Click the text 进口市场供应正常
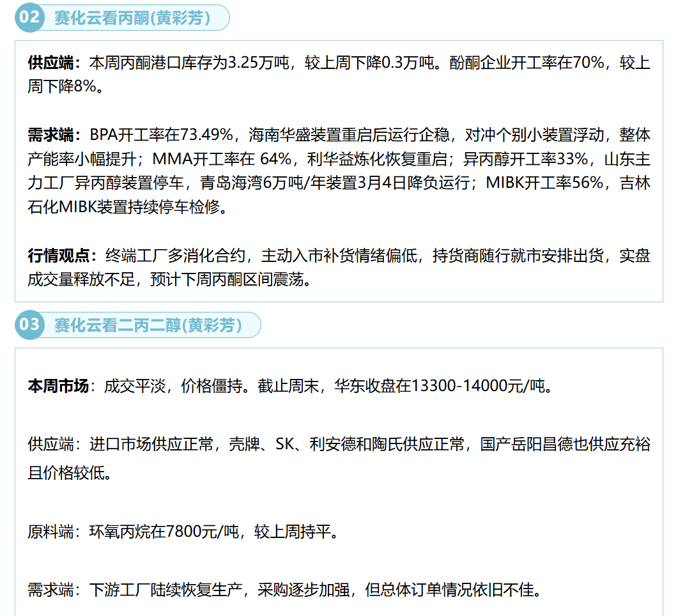This screenshot has width=678, height=616. tap(151, 444)
